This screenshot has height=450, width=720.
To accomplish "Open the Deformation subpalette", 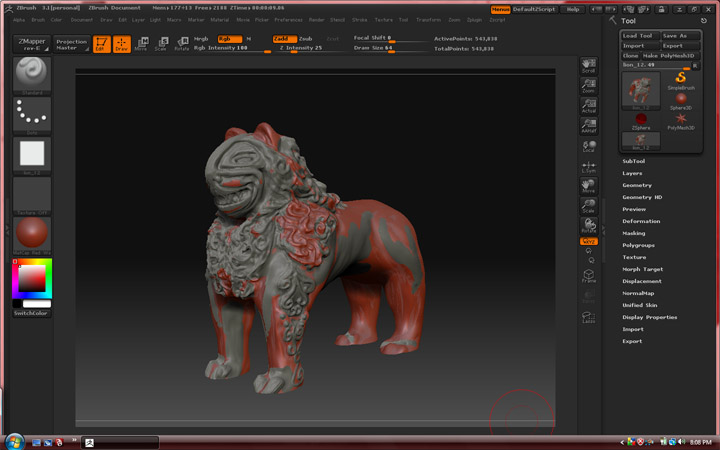I will click(641, 221).
